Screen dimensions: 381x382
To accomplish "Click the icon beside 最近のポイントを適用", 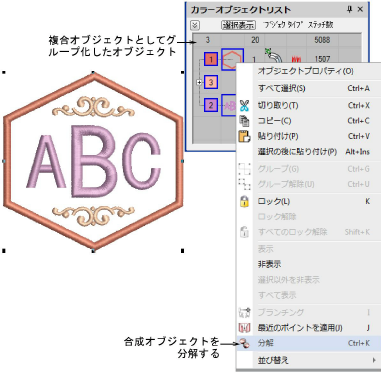I will pyautogui.click(x=244, y=328).
